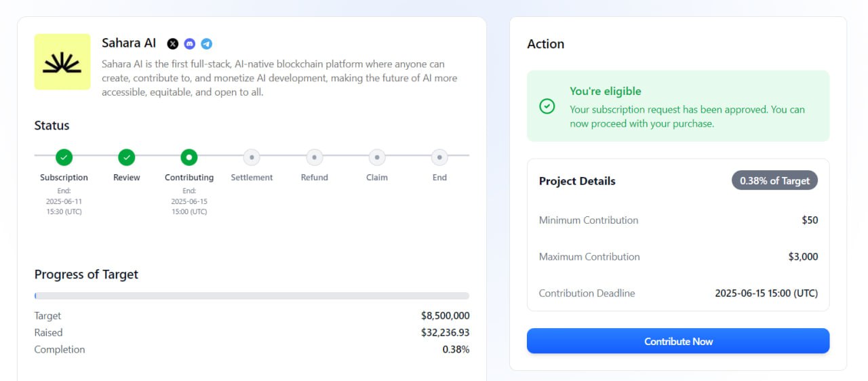The image size is (868, 381).
Task: Click the Progress of Target bar
Action: [252, 296]
